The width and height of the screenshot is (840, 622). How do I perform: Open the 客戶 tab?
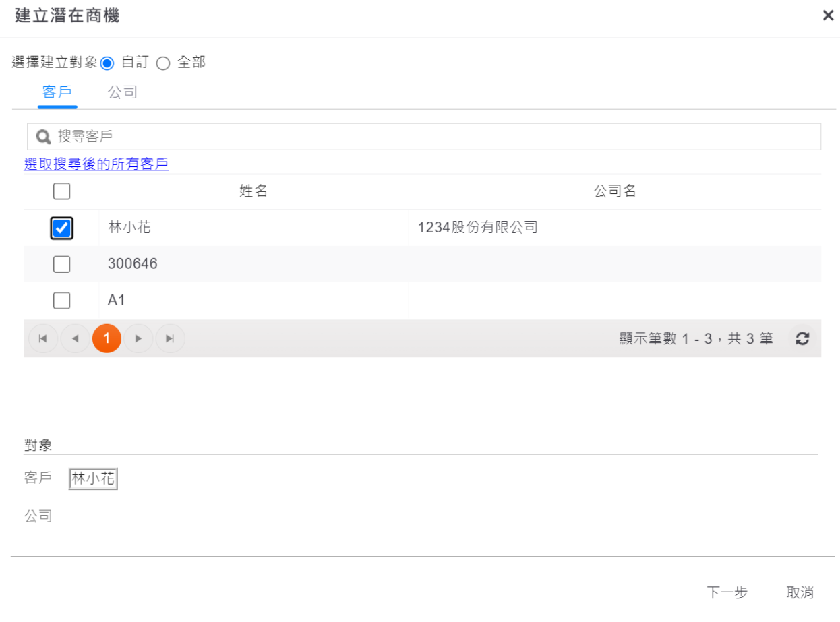click(57, 92)
